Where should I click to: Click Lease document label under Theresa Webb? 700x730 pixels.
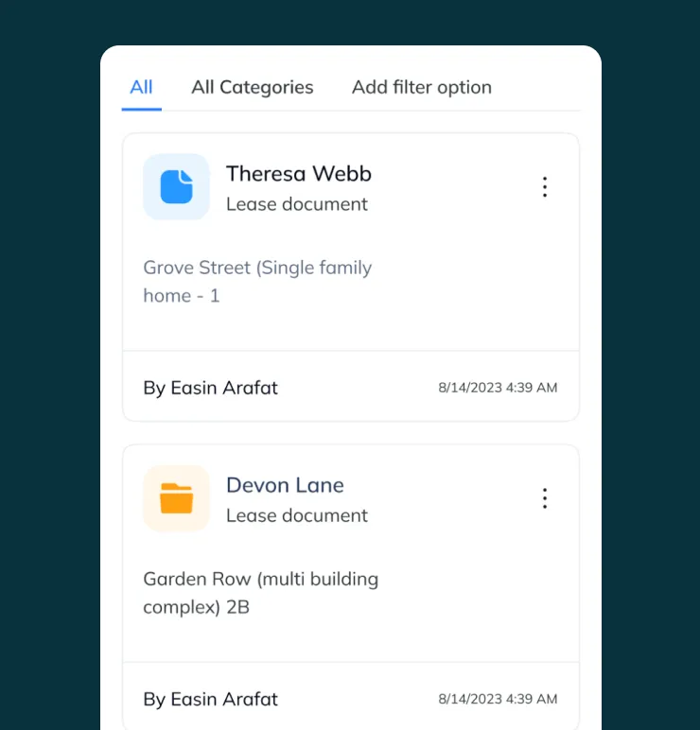[x=296, y=204]
